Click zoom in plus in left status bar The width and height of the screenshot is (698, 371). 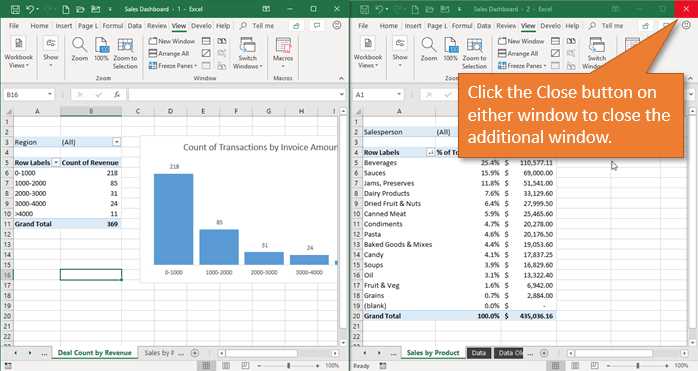[317, 366]
